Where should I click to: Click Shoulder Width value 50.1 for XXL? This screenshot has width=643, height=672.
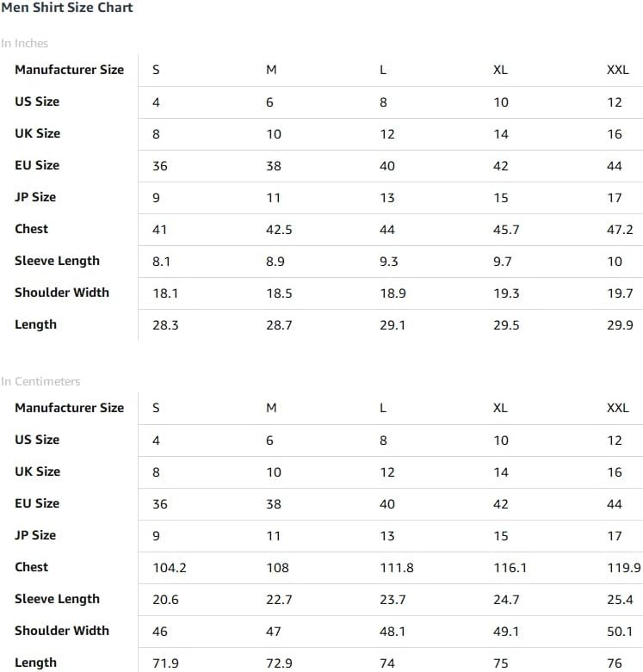tap(620, 632)
